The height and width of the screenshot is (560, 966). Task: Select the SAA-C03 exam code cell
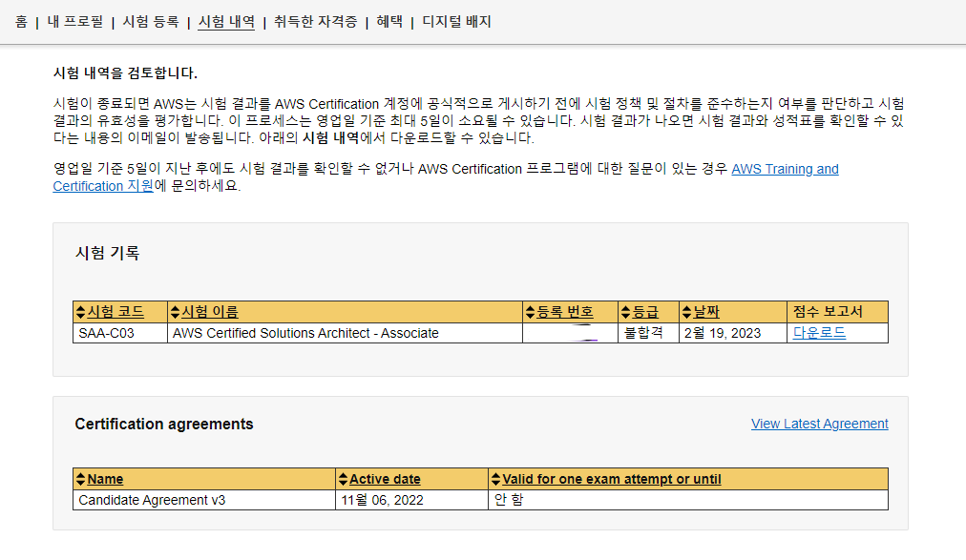[x=120, y=333]
